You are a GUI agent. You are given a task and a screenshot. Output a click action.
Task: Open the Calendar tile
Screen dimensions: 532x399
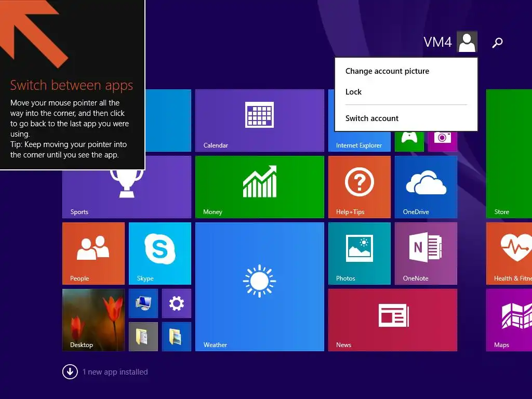point(260,121)
